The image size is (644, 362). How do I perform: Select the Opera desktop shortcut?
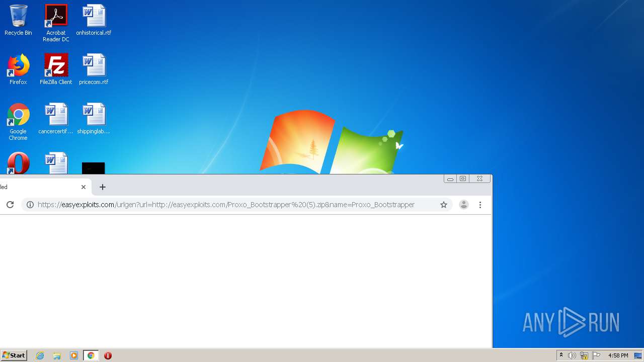[x=18, y=163]
